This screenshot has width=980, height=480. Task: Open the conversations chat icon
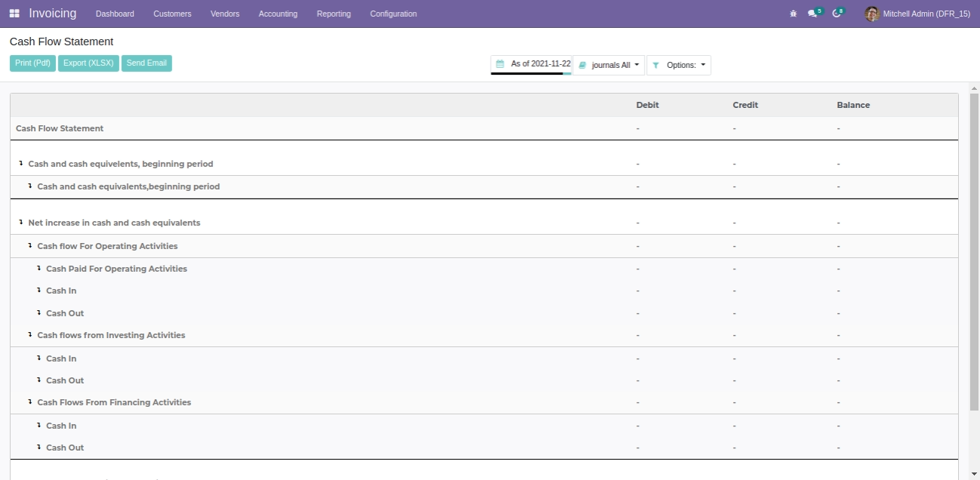click(812, 14)
